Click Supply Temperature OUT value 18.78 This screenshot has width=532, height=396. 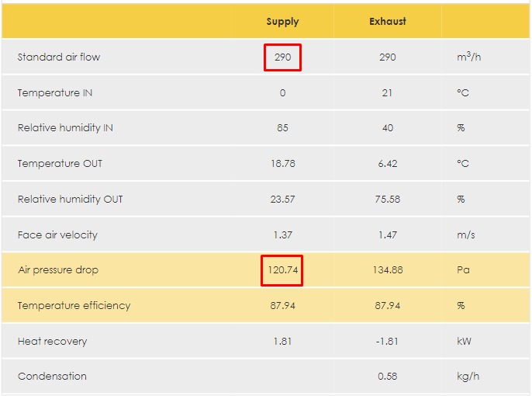pyautogui.click(x=283, y=164)
